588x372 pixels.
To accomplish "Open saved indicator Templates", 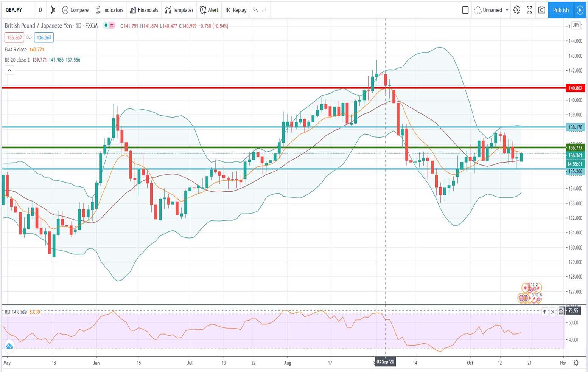I will tap(179, 10).
